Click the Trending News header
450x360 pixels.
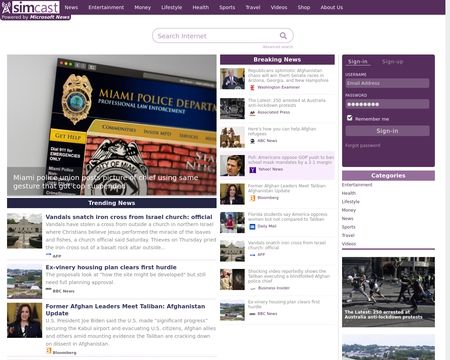(x=112, y=203)
